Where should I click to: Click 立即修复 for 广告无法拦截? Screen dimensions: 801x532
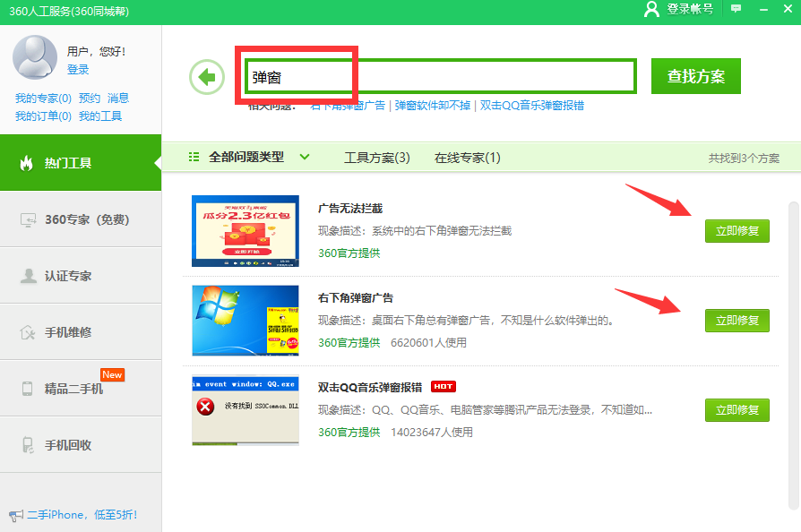tap(737, 231)
